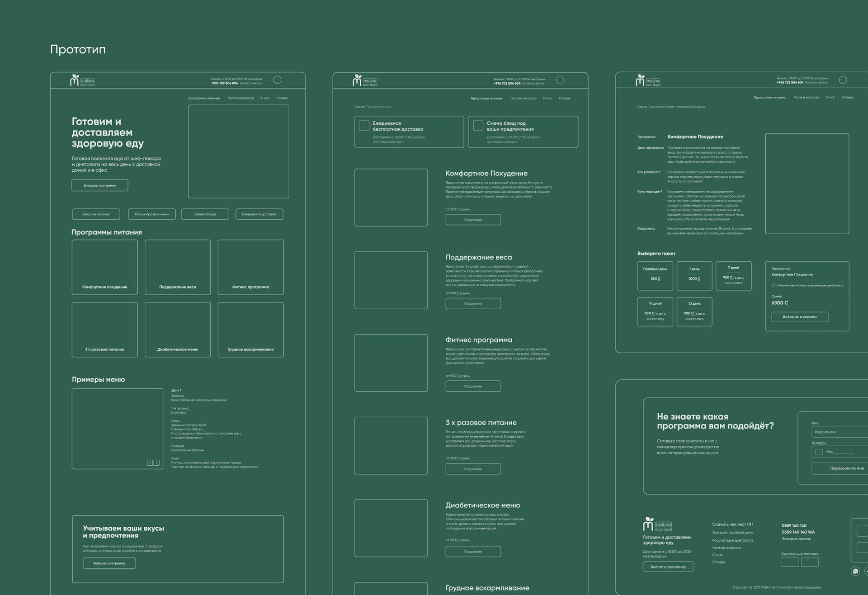Click the circle cart icon in first header
The image size is (868, 595).
coord(277,80)
